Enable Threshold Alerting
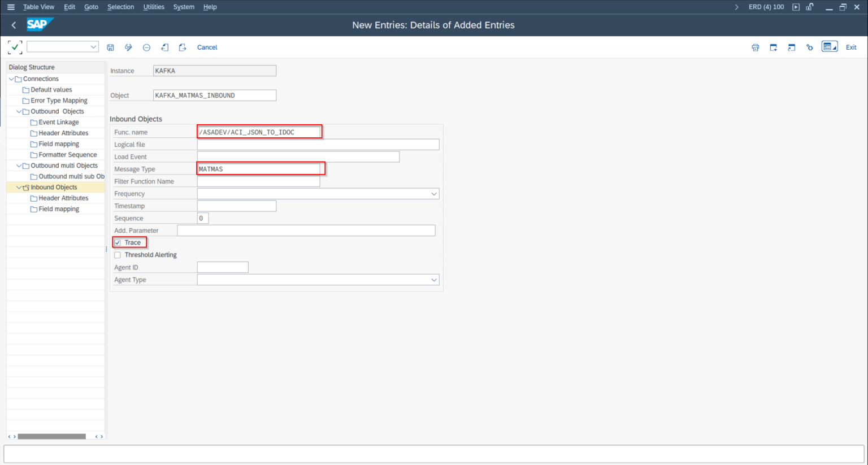 click(x=118, y=254)
